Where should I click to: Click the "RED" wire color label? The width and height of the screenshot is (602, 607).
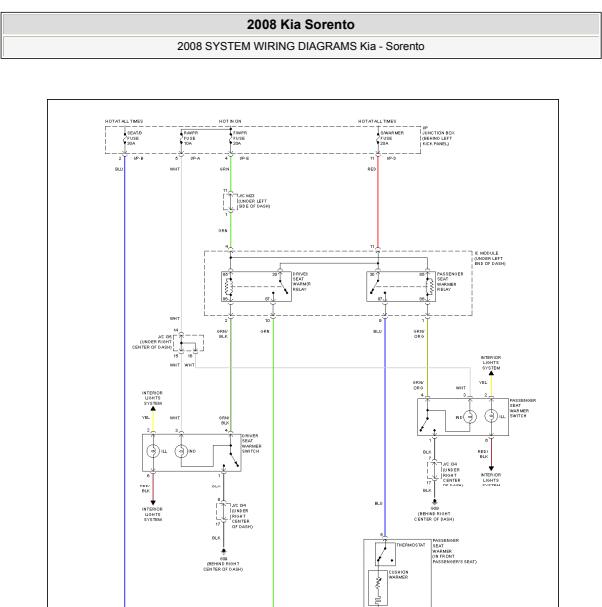click(372, 169)
